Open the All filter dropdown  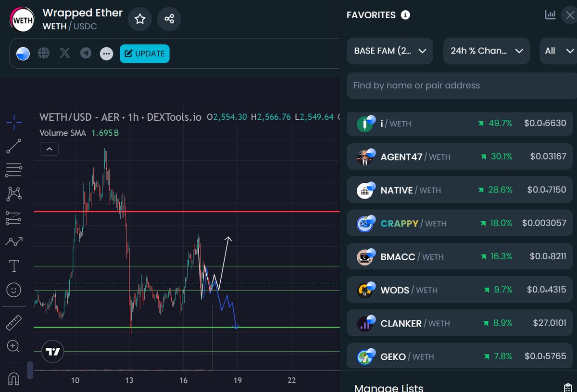(x=558, y=51)
